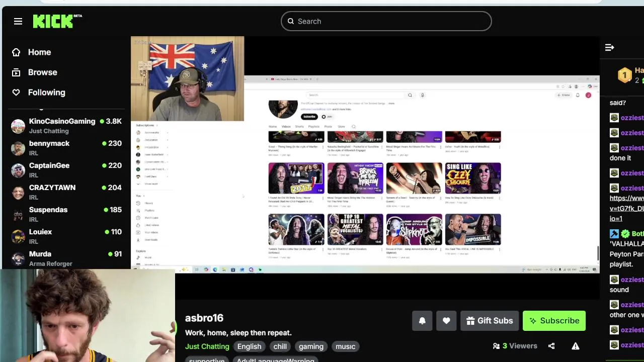
Task: Open the asbro16 channel name
Action: tap(204, 318)
